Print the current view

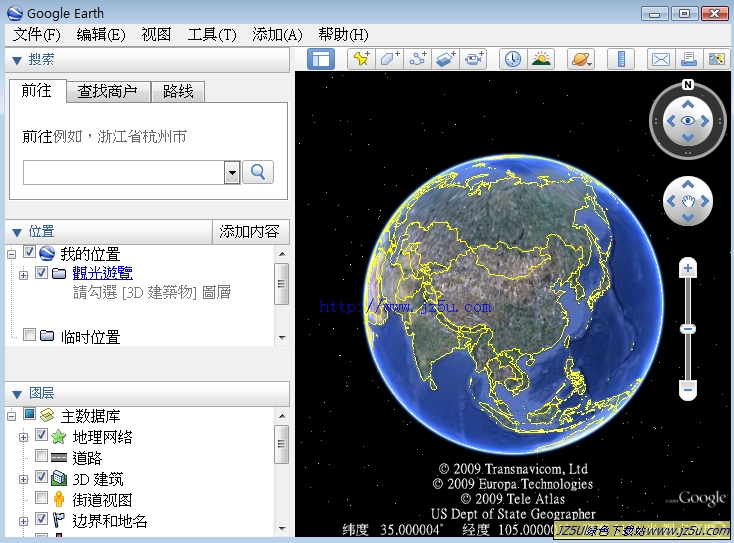pyautogui.click(x=689, y=59)
